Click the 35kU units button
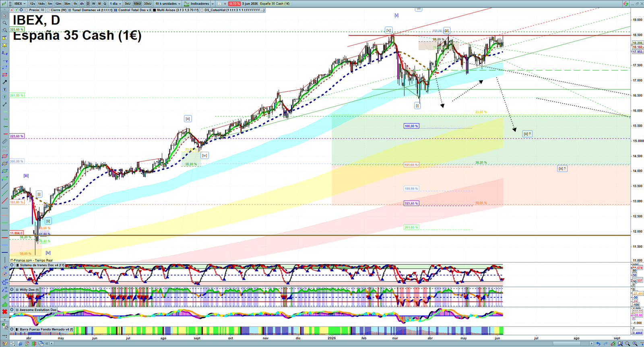 148,4
